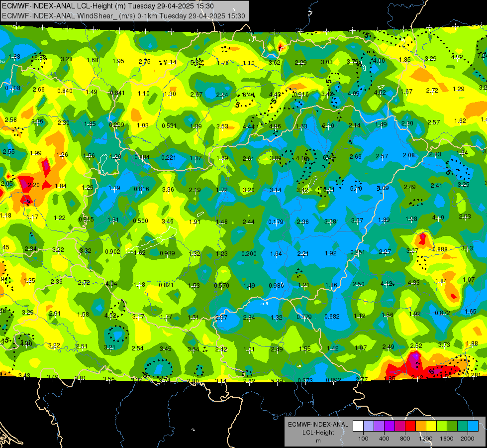Click the wind shear value 3.25

[464, 184]
